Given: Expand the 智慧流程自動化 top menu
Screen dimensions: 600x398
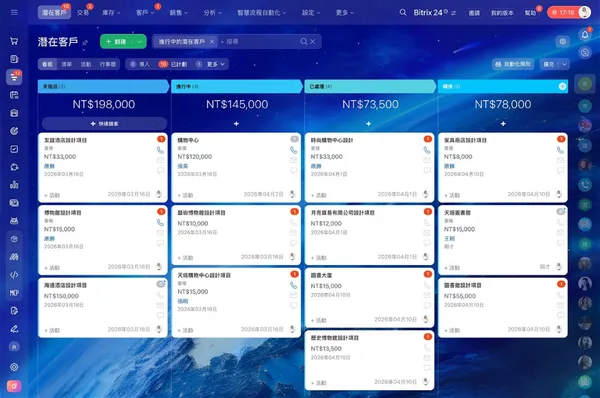Looking at the screenshot, I should pos(262,13).
